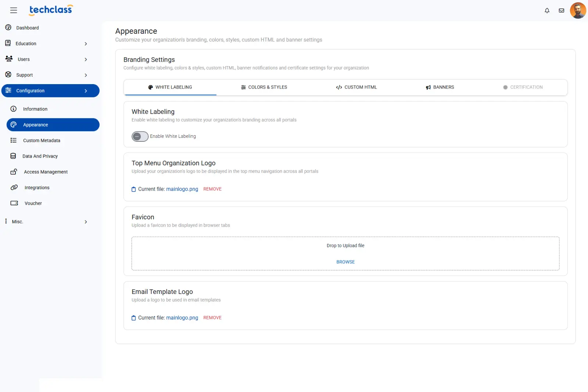Click the Support lifebuoy icon
This screenshot has height=392, width=588.
[8, 75]
